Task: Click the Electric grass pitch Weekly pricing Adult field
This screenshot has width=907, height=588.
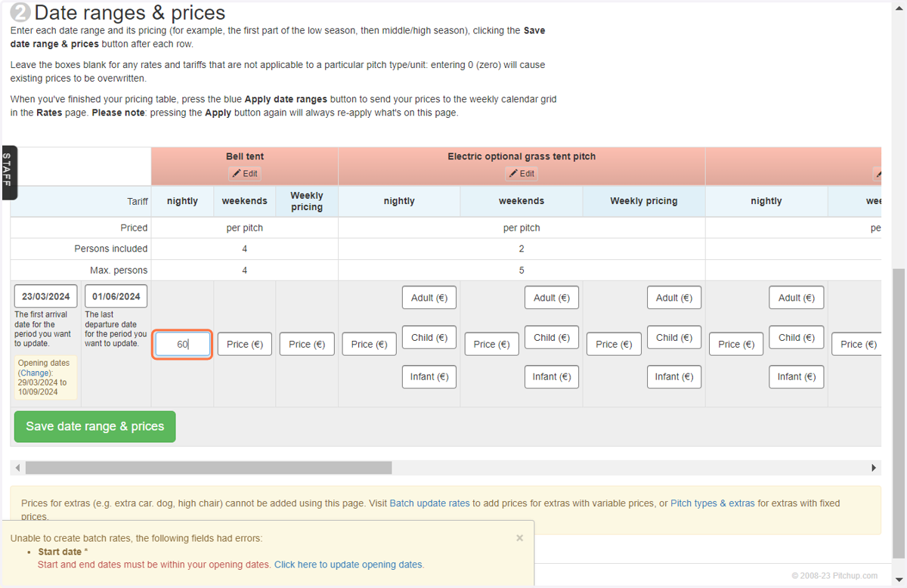Action: [674, 298]
